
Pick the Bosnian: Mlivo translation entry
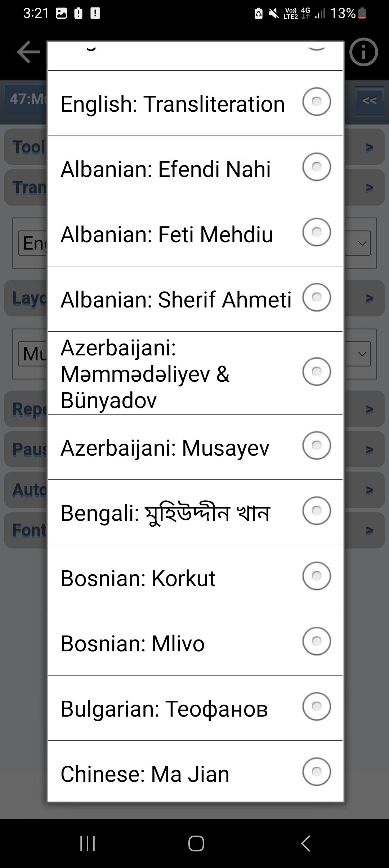click(x=195, y=643)
